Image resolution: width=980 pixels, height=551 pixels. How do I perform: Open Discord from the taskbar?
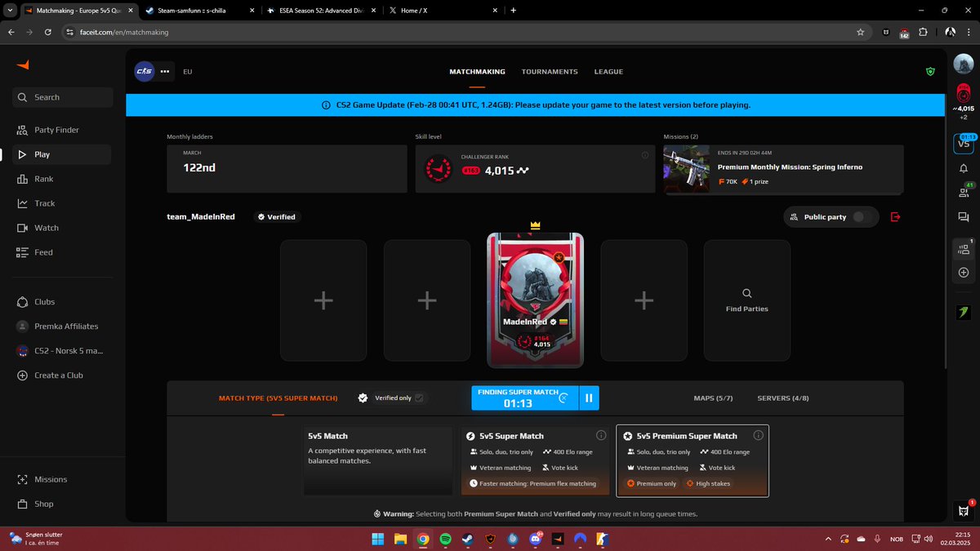[536, 539]
